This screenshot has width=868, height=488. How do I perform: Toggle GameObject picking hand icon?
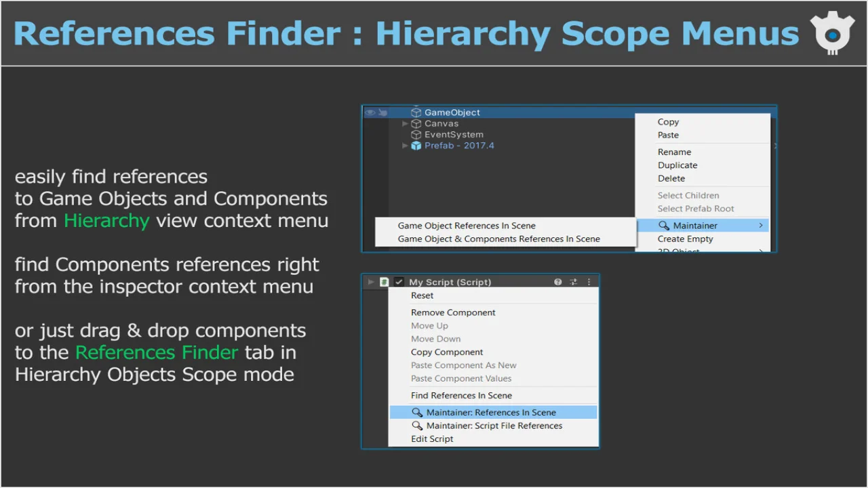point(383,113)
